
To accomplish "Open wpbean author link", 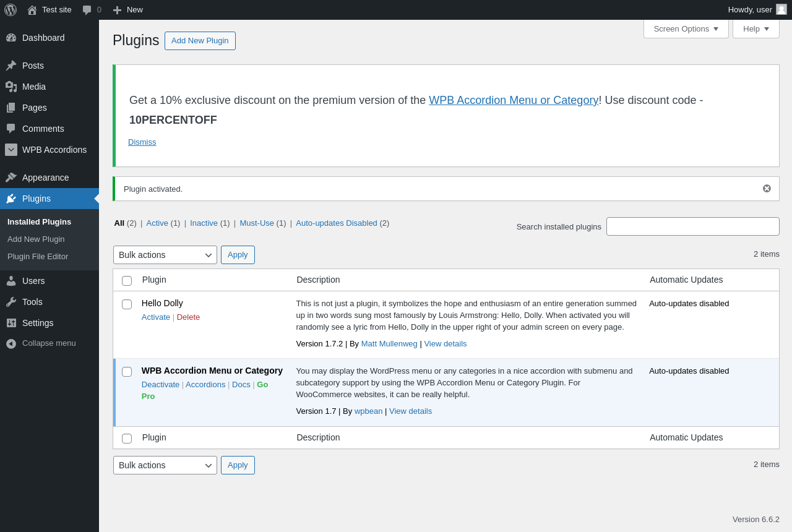I will 368,411.
